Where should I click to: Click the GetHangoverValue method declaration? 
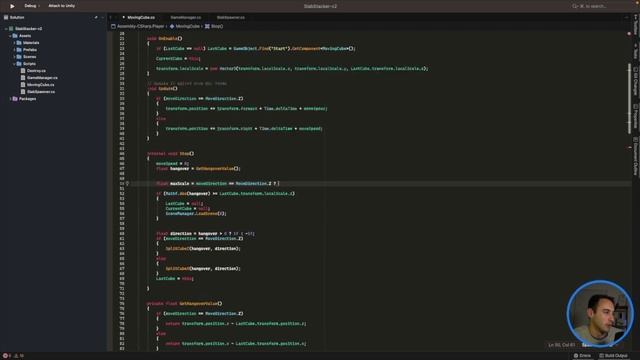198,304
